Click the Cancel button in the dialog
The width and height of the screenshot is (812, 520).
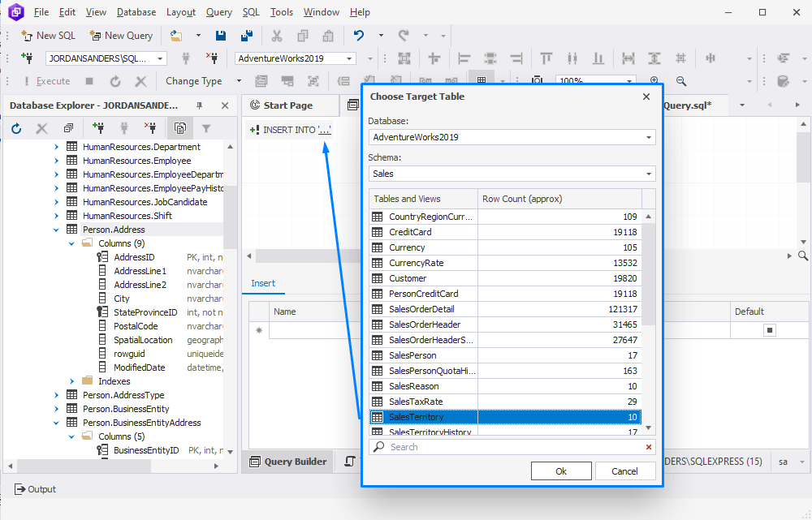click(x=625, y=471)
